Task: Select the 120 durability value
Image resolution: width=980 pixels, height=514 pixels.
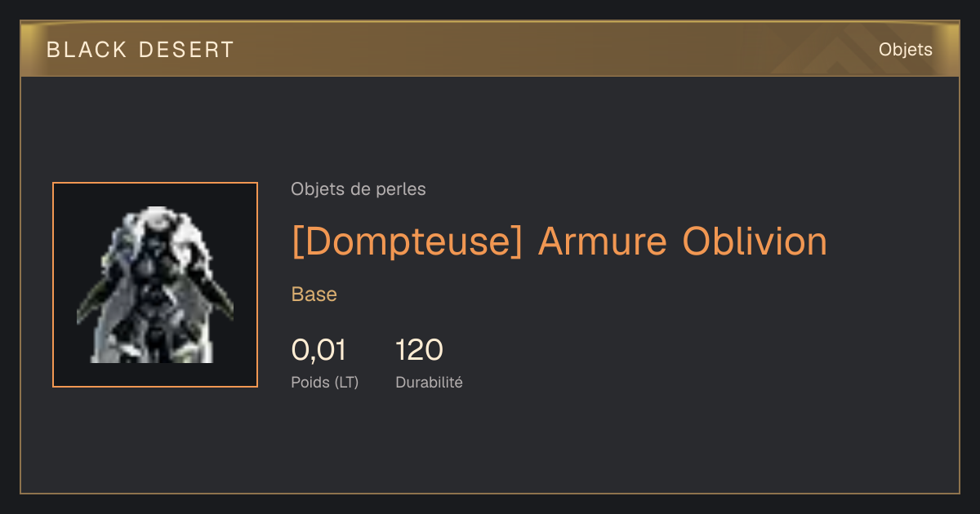Action: 419,350
